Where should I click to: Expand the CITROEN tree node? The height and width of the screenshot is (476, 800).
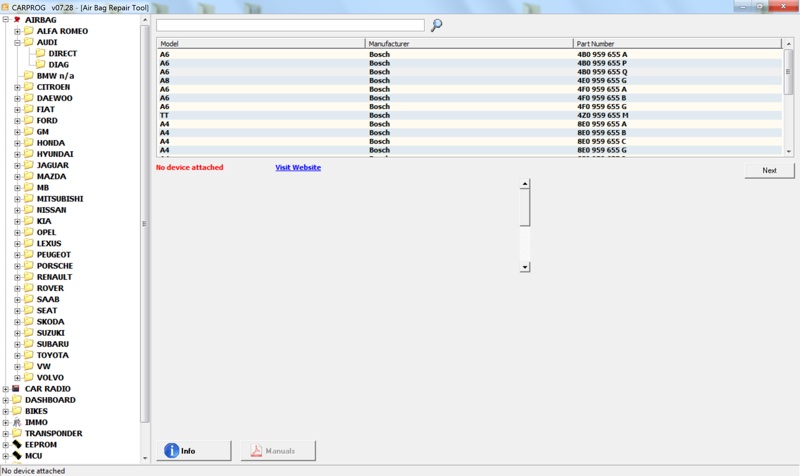(x=17, y=87)
